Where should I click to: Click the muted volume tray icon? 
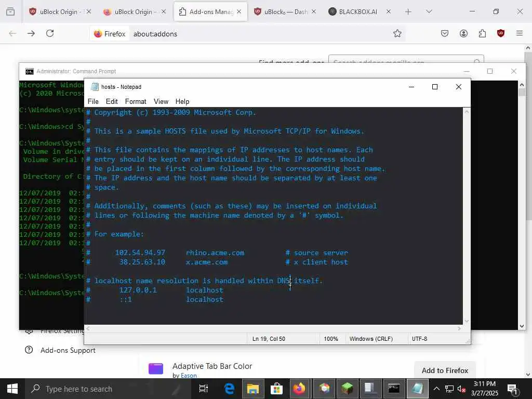(461, 389)
